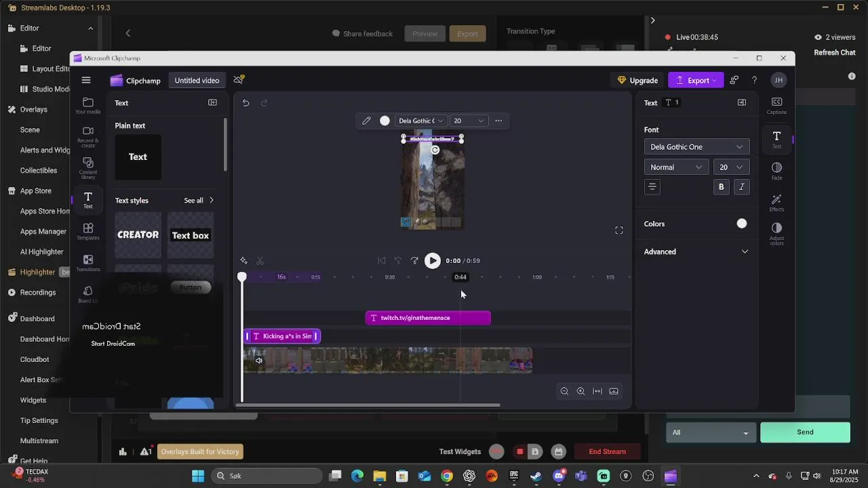Click End Stream in Streamlabs
Viewport: 868px width, 488px height.
[607, 451]
